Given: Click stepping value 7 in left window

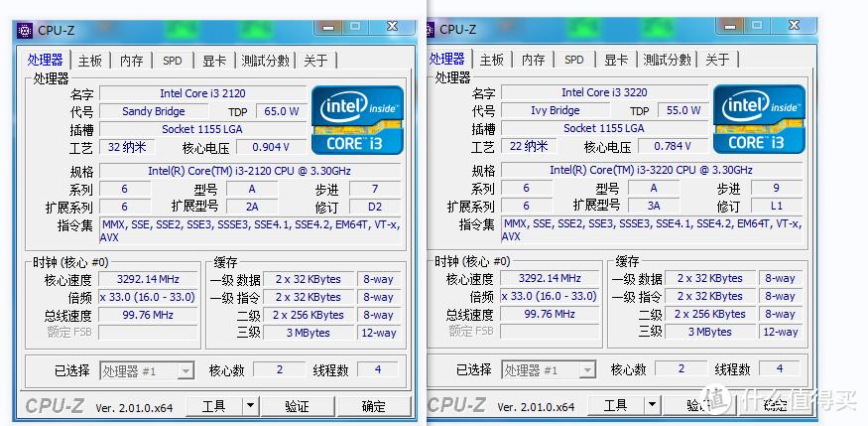Looking at the screenshot, I should point(375,189).
